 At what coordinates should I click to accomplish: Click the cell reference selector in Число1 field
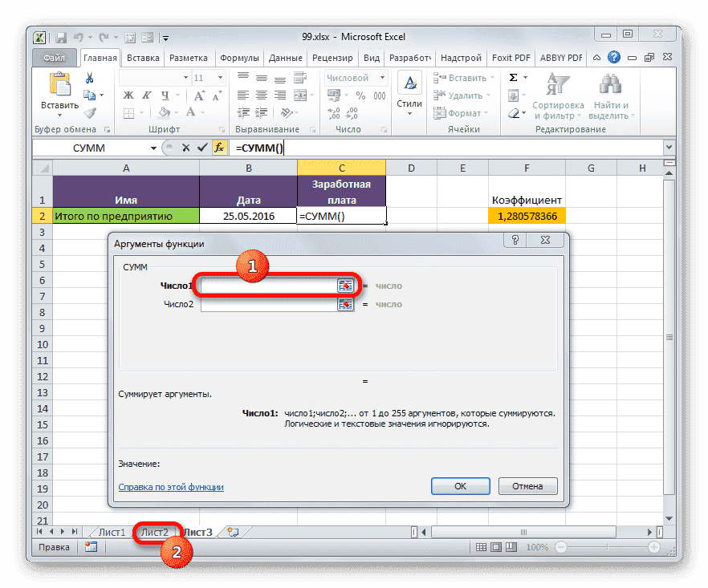(x=346, y=286)
